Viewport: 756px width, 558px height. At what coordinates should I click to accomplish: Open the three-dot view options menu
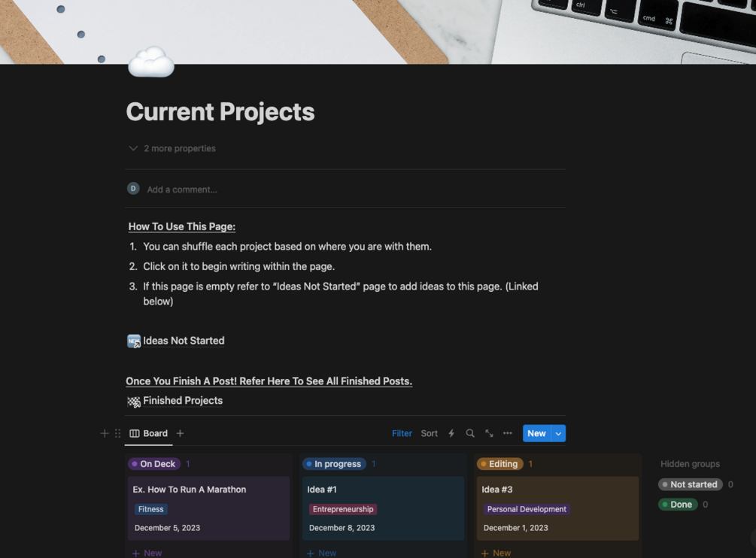click(x=508, y=433)
